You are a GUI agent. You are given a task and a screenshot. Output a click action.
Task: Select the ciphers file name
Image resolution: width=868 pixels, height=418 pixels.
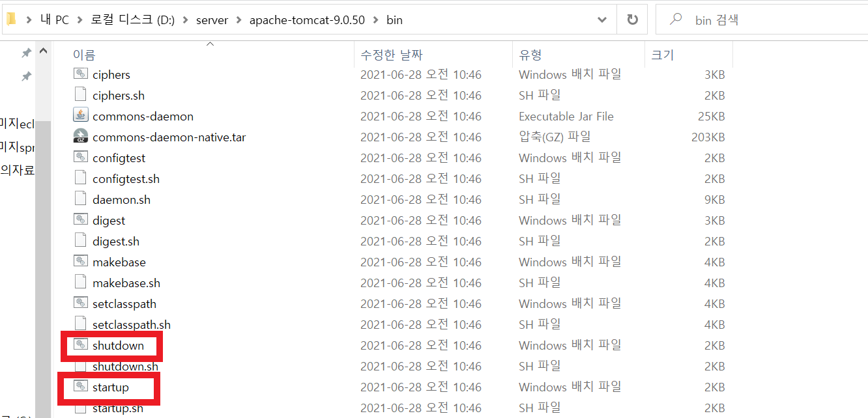pos(111,75)
